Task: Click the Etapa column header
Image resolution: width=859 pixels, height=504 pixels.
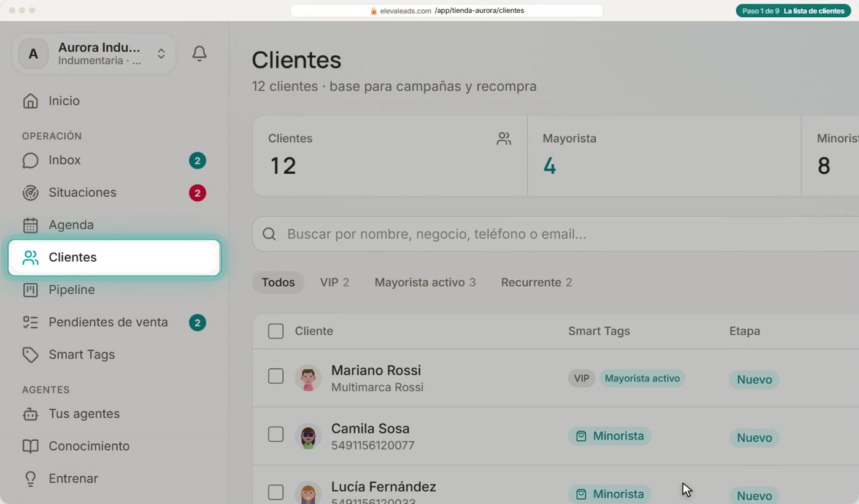Action: 744,331
